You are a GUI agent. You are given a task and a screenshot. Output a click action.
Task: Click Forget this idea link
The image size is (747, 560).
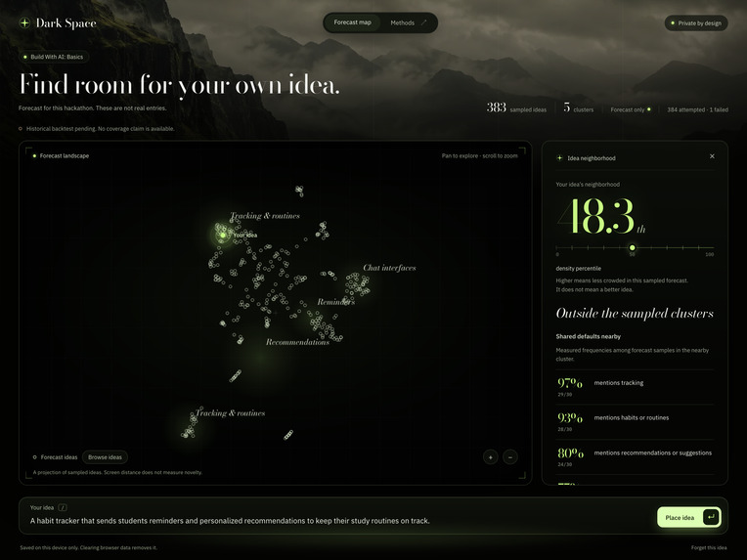coord(709,547)
